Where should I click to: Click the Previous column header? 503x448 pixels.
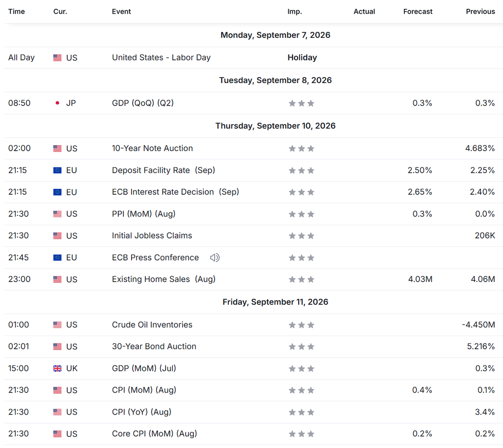point(480,12)
